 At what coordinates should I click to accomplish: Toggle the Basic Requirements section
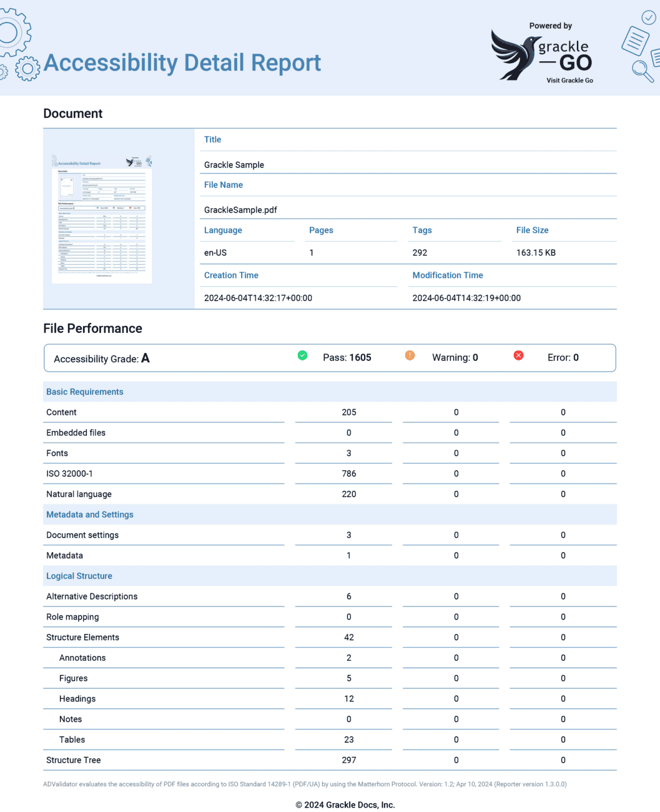[x=84, y=392]
